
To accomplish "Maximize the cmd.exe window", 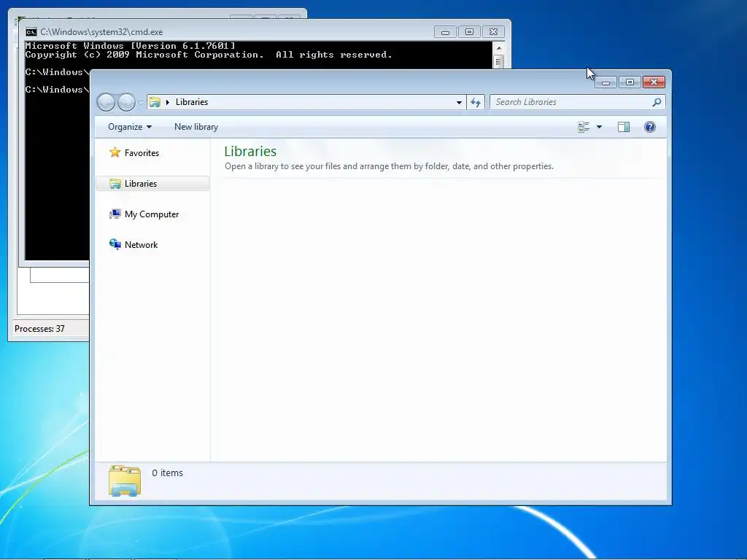I will pos(469,32).
